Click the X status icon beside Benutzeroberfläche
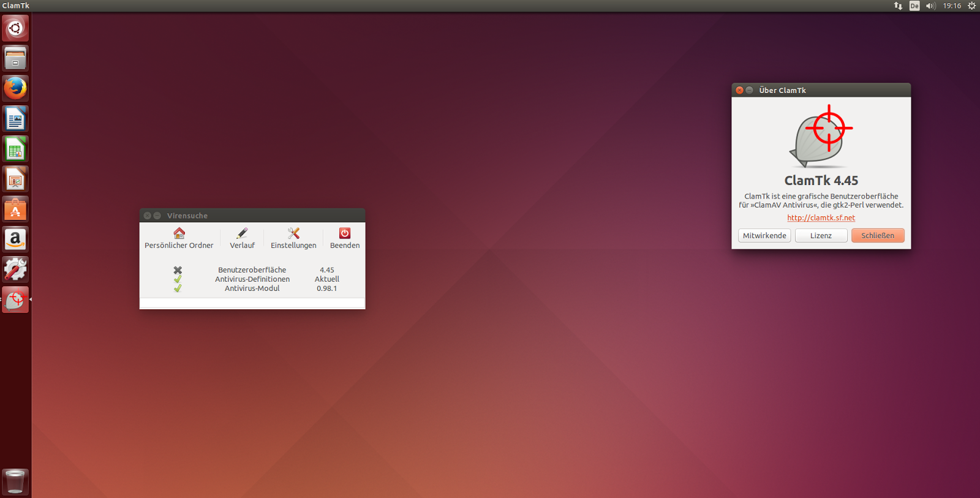The image size is (980, 498). click(178, 270)
